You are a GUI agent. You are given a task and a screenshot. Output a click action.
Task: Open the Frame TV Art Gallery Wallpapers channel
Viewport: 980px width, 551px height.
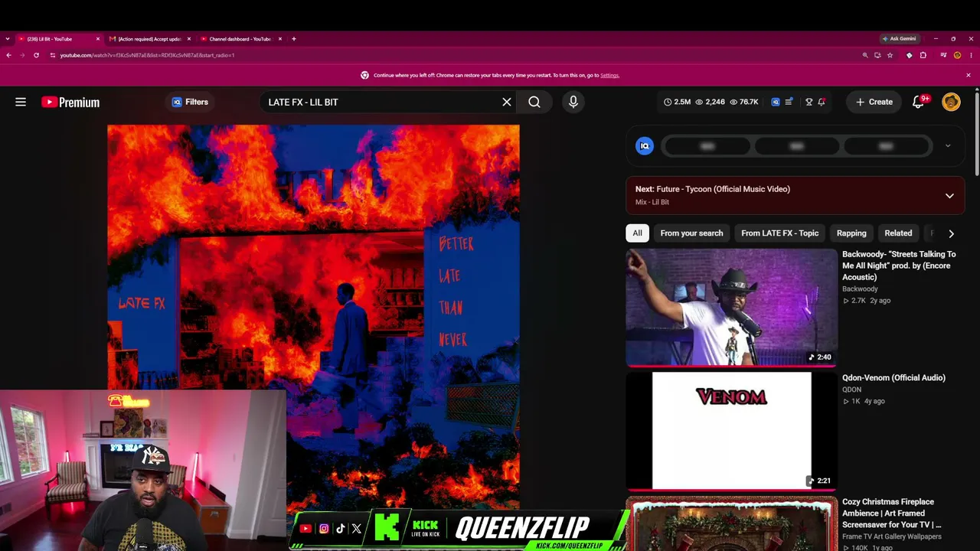891,536
